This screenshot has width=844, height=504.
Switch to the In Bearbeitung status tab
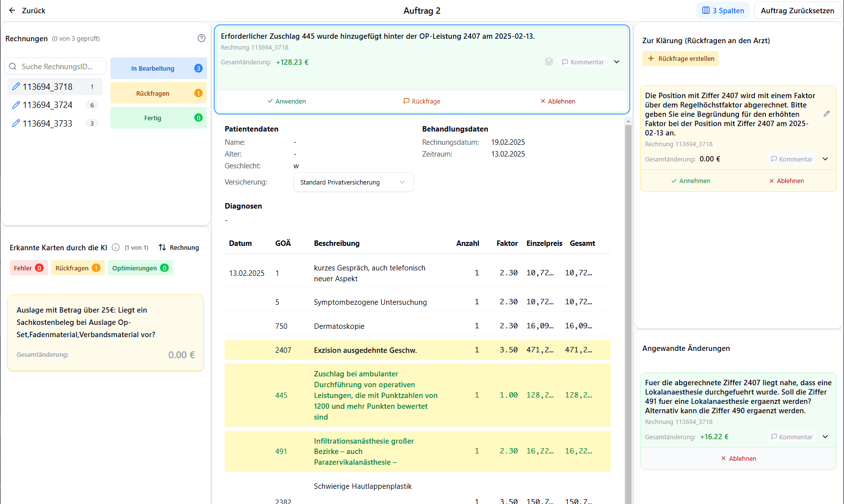tap(158, 68)
